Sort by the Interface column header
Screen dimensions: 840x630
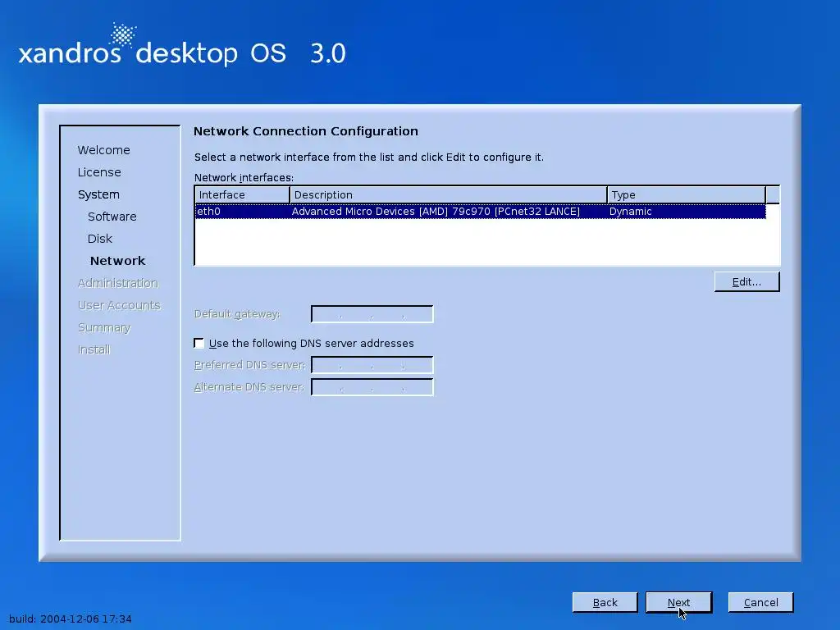[x=242, y=195]
